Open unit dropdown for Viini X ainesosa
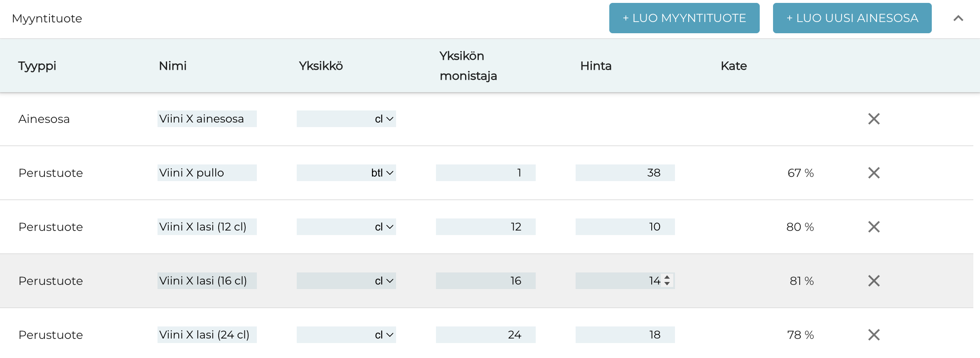 (x=346, y=119)
